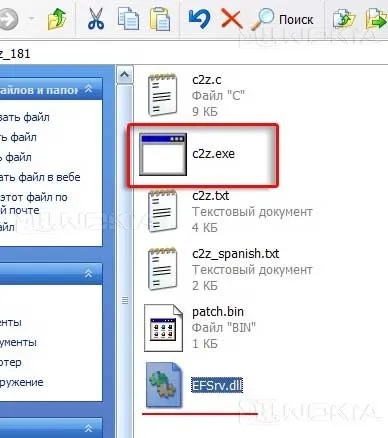Click the Copy toolbar icon

pyautogui.click(x=128, y=19)
